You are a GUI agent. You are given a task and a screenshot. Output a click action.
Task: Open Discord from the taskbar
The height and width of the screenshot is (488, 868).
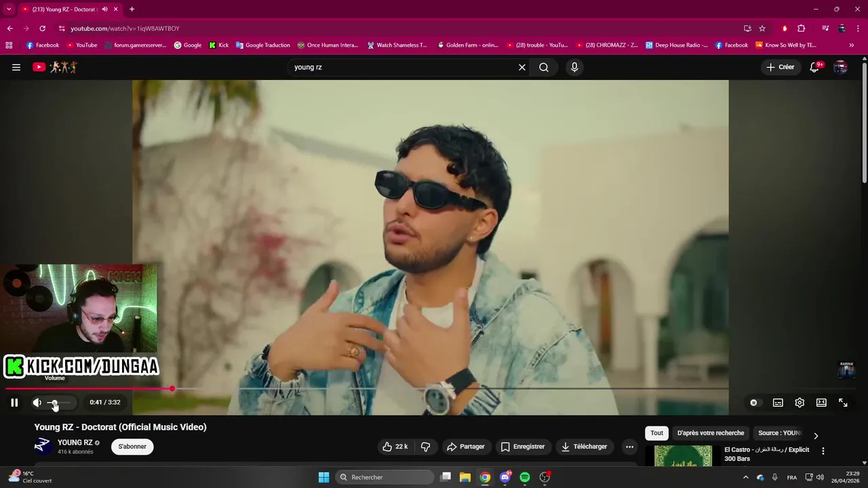[505, 477]
